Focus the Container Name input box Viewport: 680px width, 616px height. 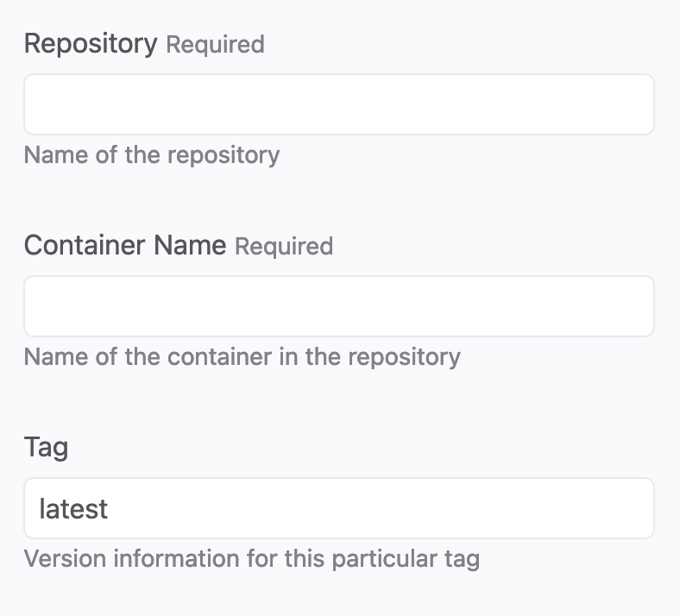pos(338,306)
